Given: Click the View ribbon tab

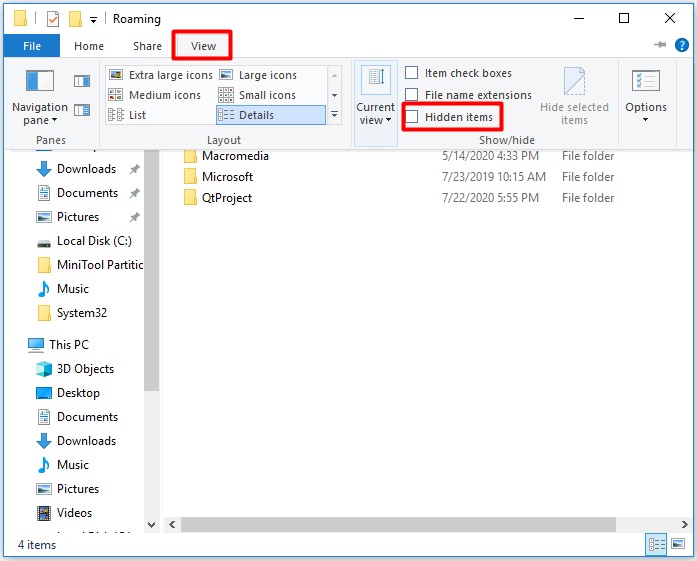Looking at the screenshot, I should click(203, 46).
